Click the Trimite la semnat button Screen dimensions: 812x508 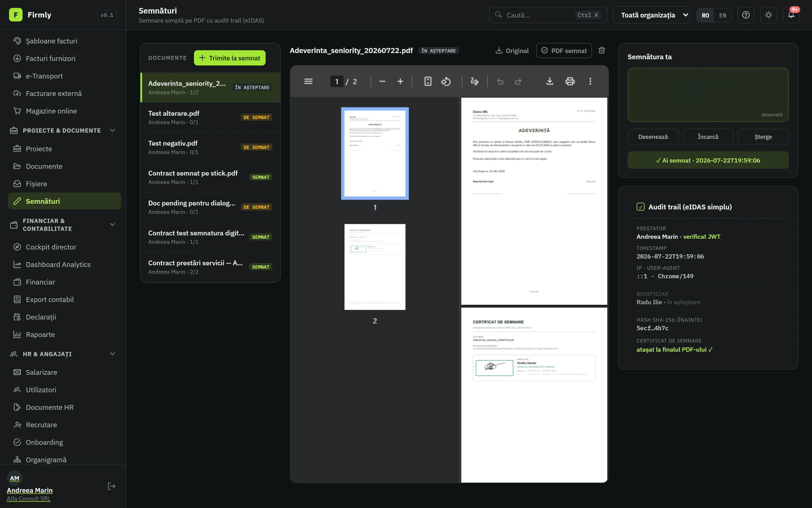pyautogui.click(x=230, y=58)
